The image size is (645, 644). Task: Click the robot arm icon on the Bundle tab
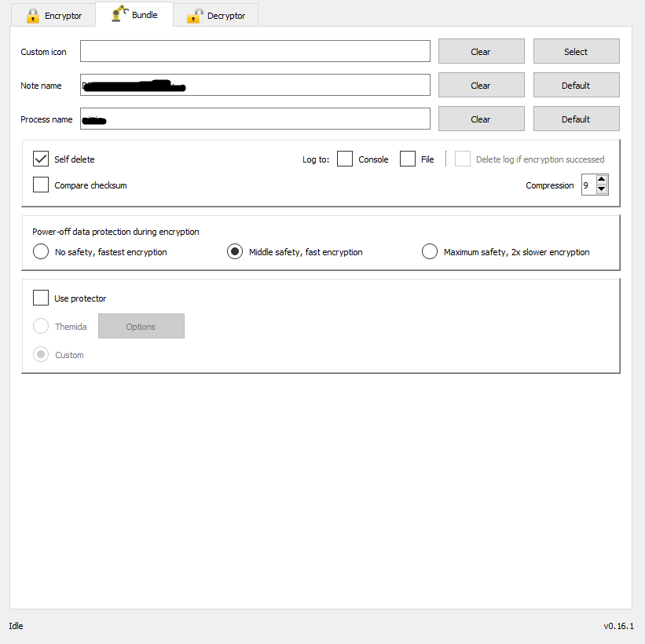pos(119,14)
